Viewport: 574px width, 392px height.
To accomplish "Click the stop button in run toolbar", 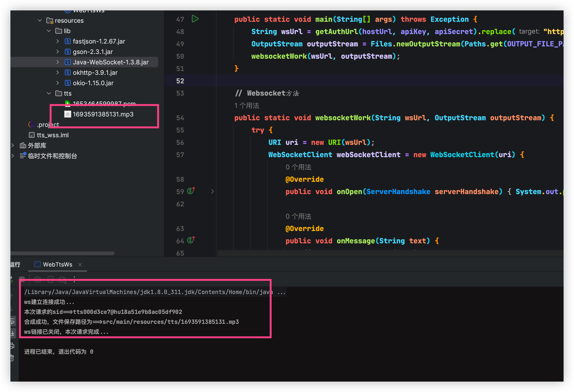I will pos(22,279).
